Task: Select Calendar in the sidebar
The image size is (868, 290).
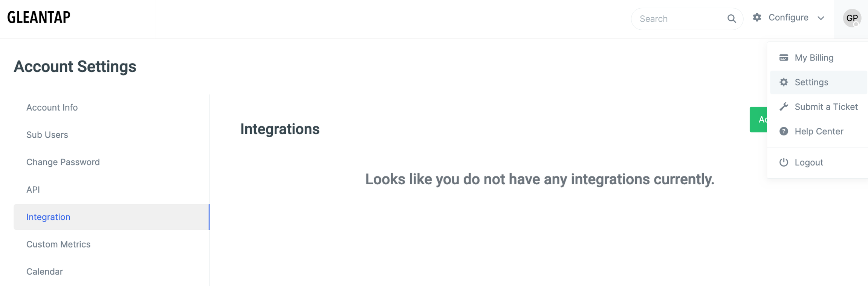Action: [x=44, y=272]
